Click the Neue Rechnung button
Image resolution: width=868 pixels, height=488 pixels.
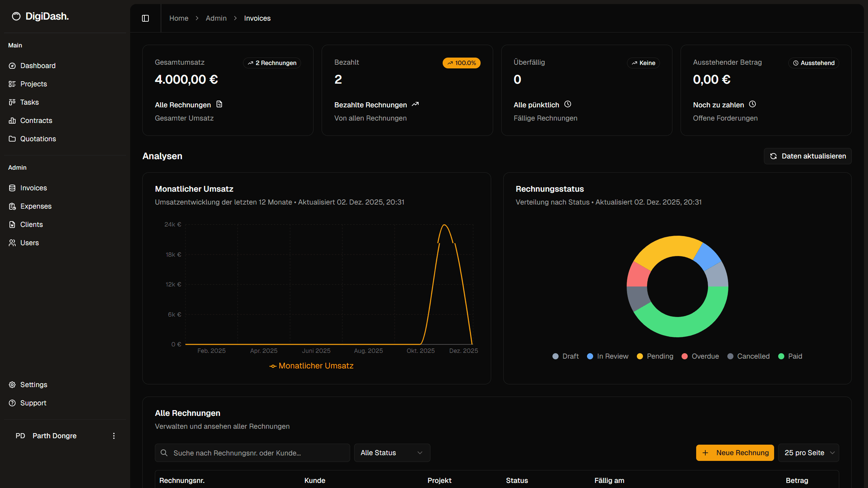click(735, 453)
